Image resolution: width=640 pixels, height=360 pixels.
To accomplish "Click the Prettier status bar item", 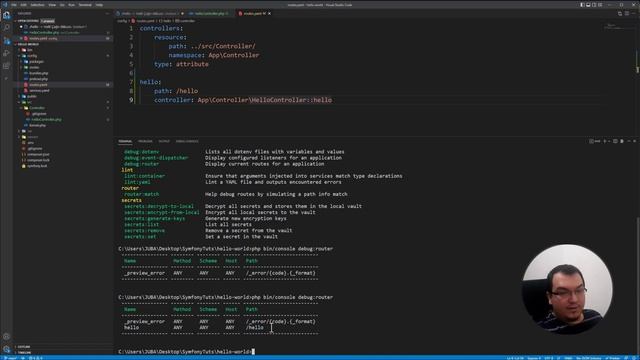I will (613, 358).
